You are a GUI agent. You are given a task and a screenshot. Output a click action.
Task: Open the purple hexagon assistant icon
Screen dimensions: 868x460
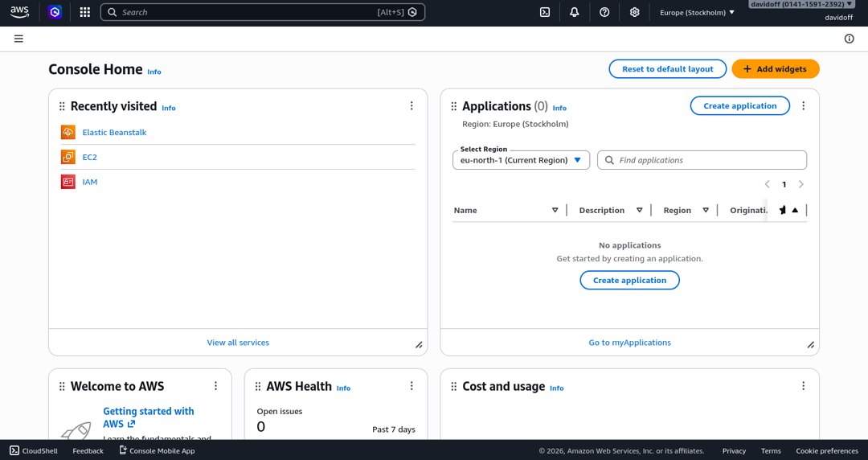click(55, 12)
